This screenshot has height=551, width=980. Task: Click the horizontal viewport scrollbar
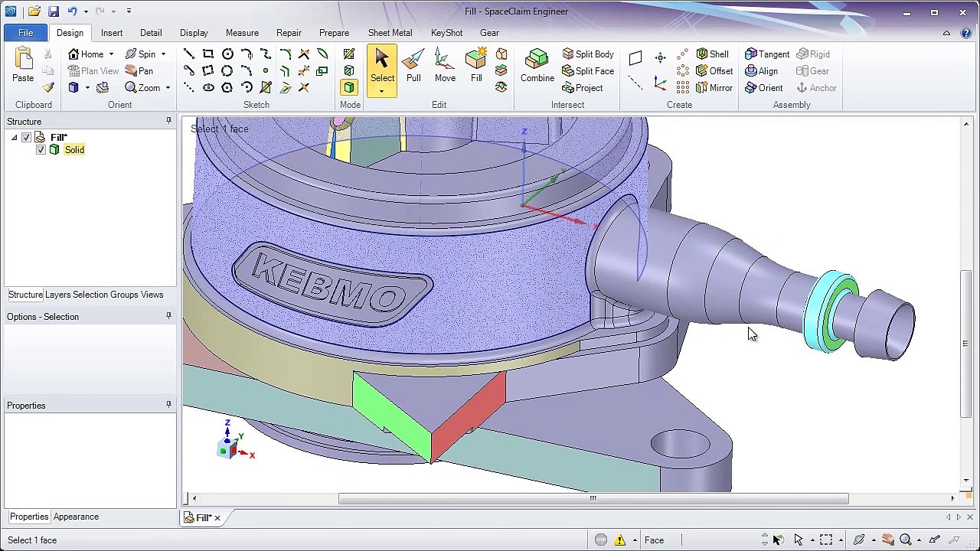(x=593, y=498)
